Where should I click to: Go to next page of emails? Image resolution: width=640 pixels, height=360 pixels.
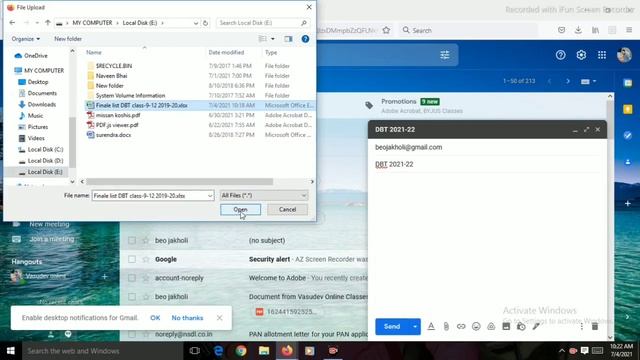click(568, 81)
